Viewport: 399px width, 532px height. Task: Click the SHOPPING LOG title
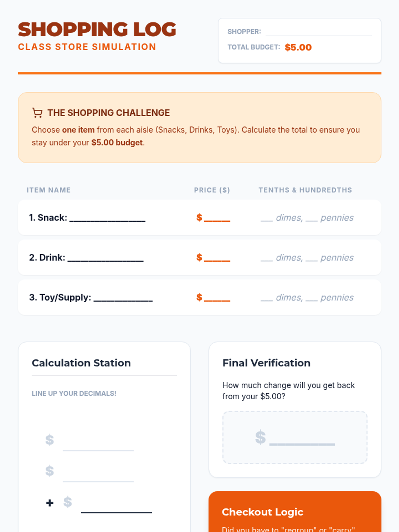coord(97,30)
